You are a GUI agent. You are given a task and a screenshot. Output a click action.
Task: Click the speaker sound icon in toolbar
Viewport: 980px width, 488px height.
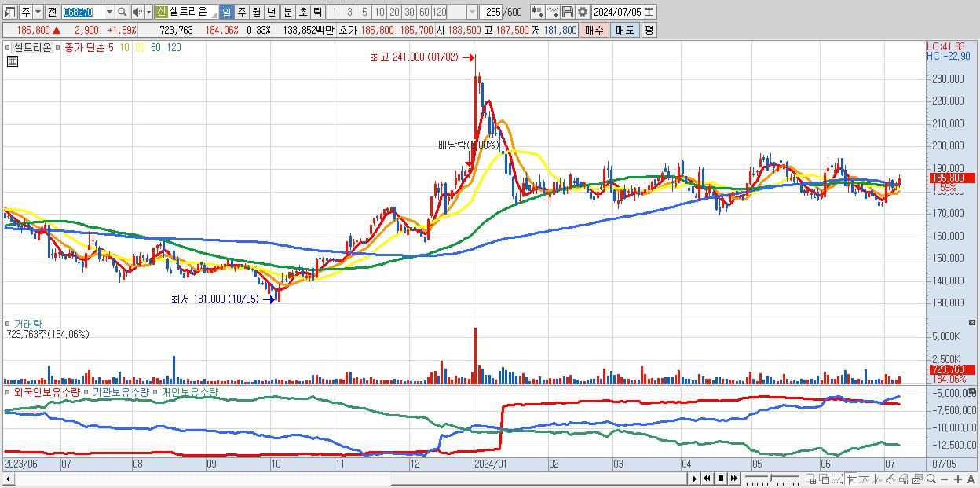(x=137, y=12)
